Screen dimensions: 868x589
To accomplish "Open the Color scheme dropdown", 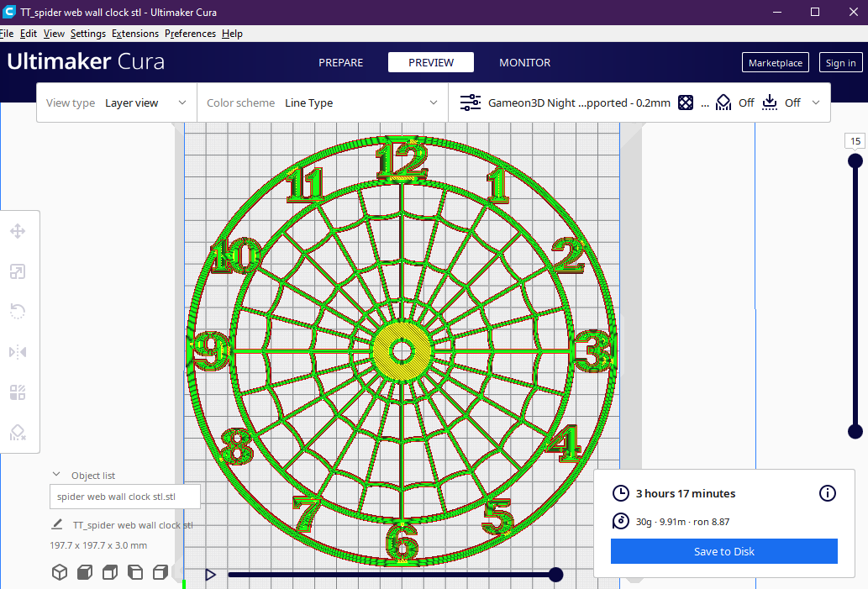I will [323, 103].
